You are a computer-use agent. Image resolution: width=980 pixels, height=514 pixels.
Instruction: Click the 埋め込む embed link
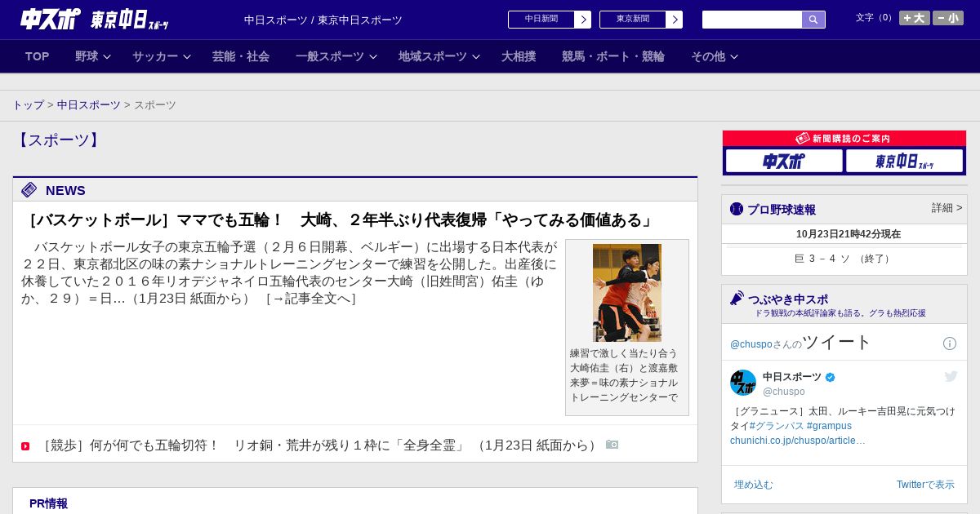pyautogui.click(x=753, y=485)
